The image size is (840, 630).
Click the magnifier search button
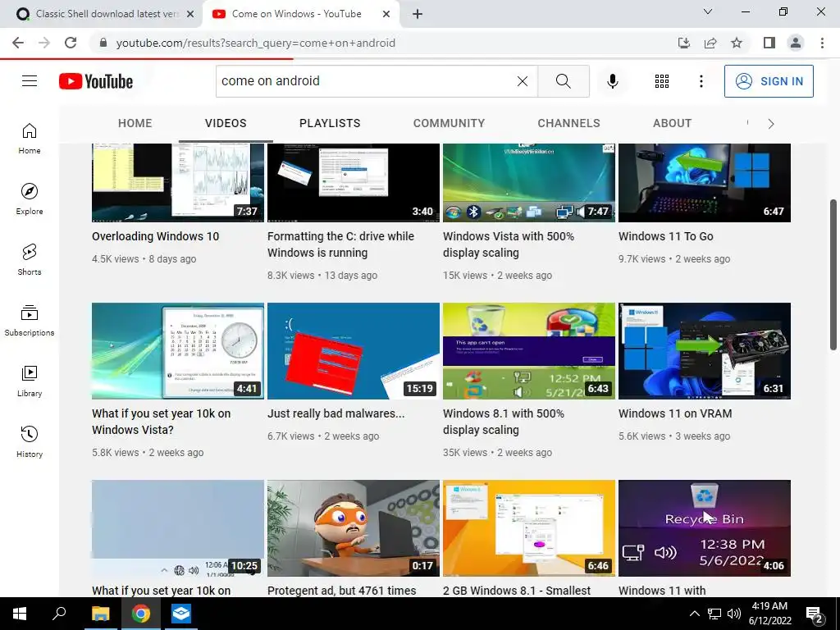click(x=563, y=81)
